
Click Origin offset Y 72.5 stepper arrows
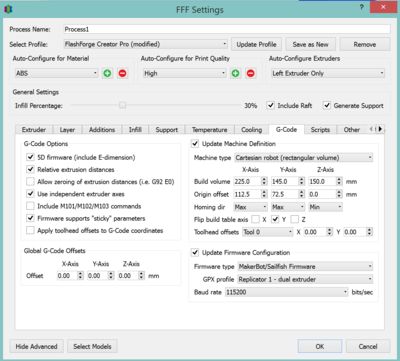302,194
